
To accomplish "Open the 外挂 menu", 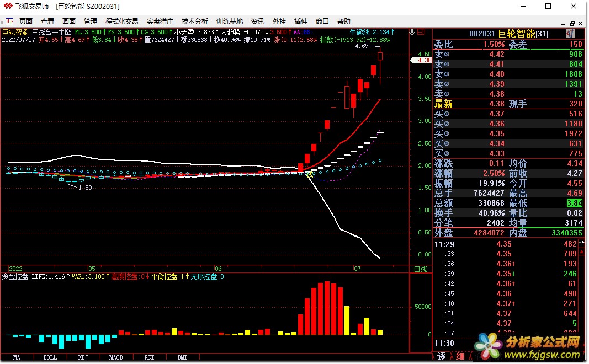I will tap(279, 22).
